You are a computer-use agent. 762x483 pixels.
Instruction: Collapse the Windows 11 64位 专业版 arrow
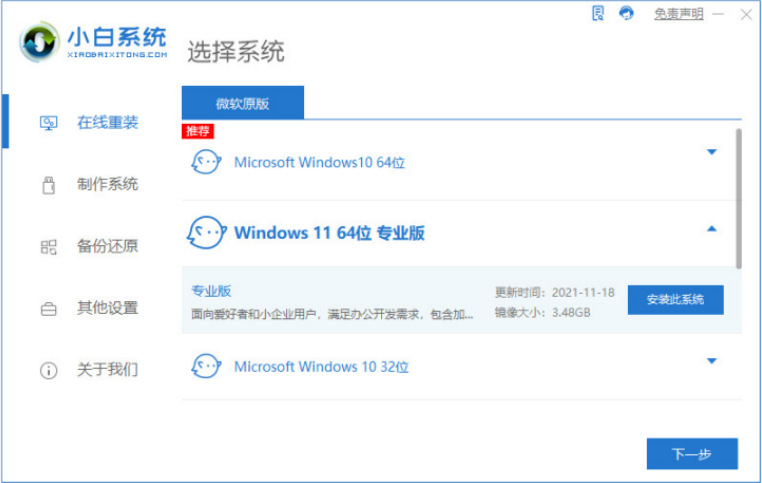pyautogui.click(x=711, y=228)
